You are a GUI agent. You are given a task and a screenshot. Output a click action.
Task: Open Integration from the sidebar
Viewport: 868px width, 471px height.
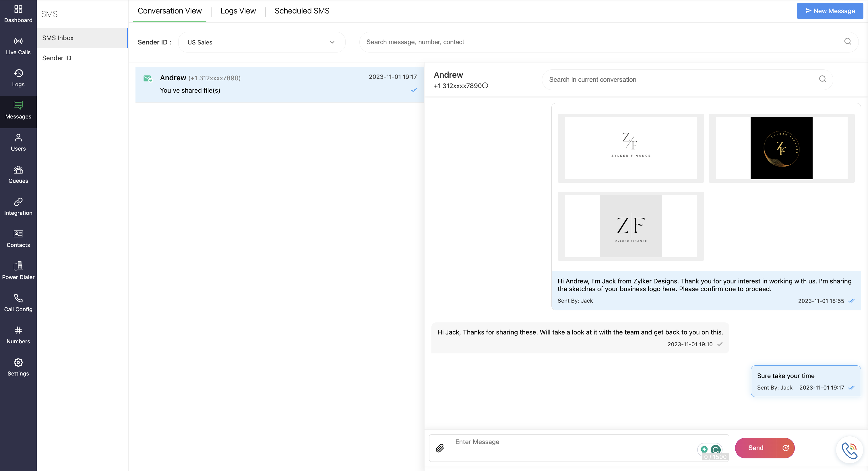[18, 206]
